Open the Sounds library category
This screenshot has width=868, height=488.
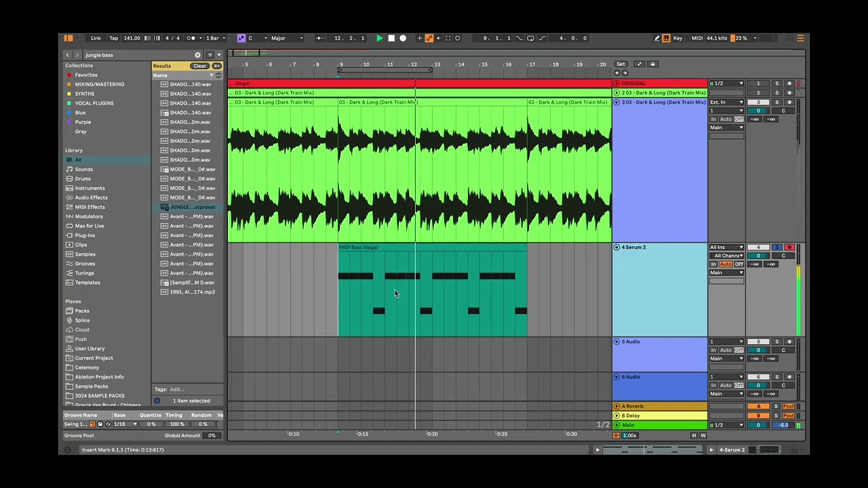coord(84,169)
